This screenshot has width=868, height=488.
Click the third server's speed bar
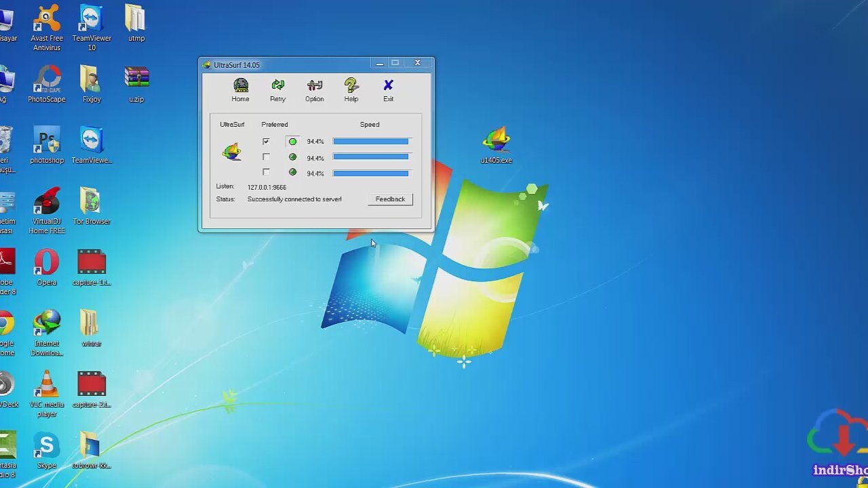click(371, 174)
